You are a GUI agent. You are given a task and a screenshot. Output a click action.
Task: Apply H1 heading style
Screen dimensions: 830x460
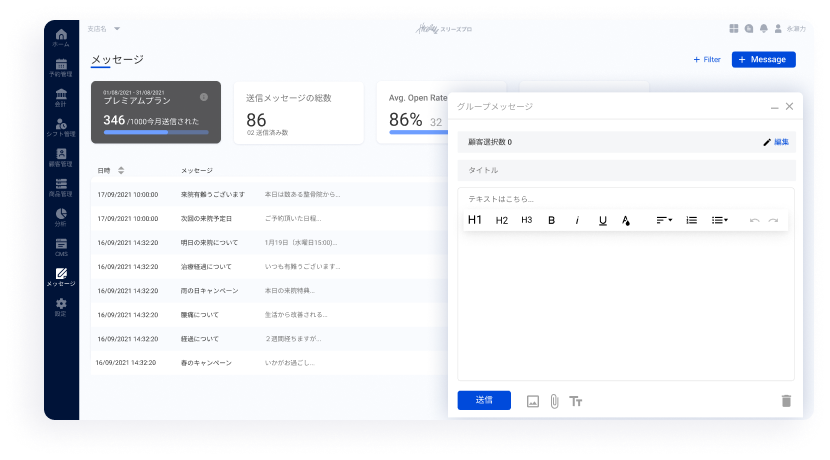click(475, 220)
